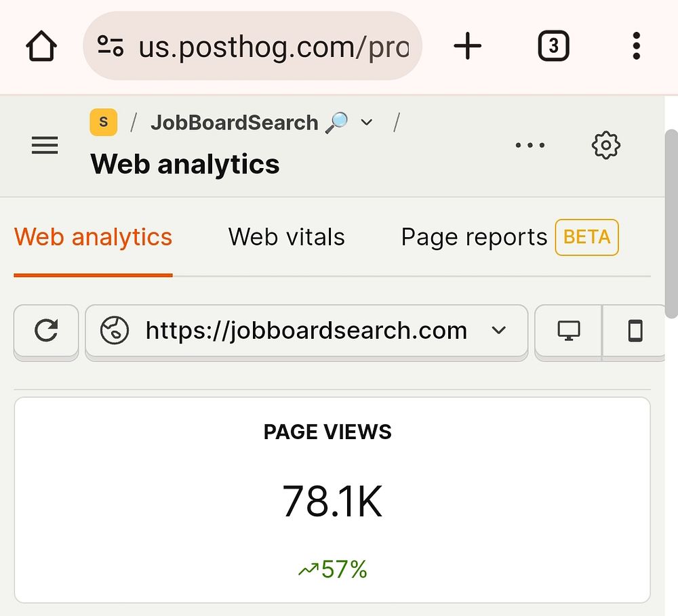Open a new browser tab
678x616 pixels.
coord(467,46)
